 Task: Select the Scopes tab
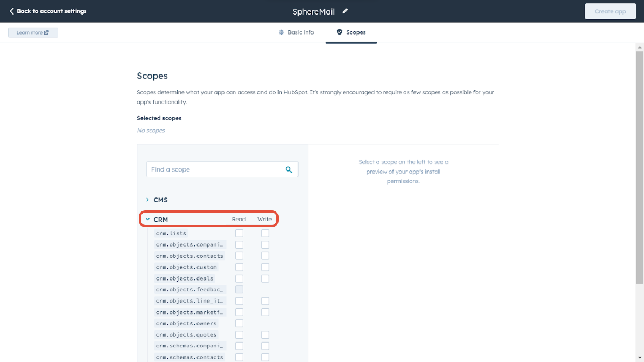[351, 32]
